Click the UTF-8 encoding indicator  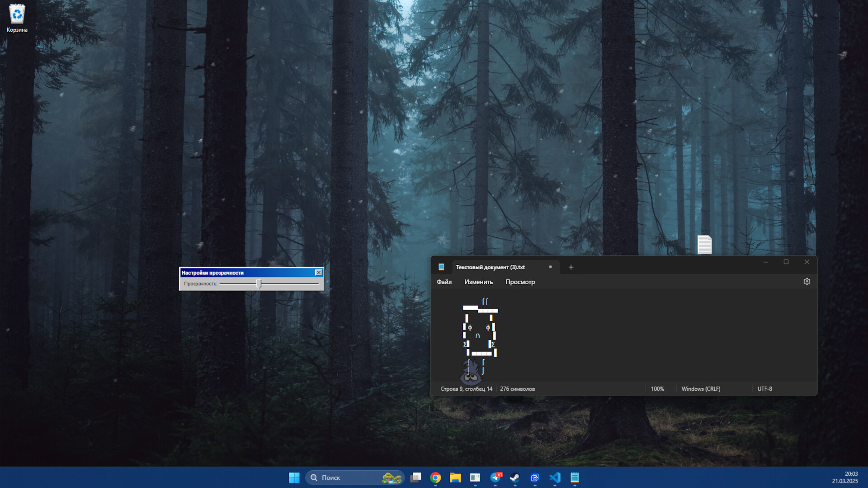(764, 389)
